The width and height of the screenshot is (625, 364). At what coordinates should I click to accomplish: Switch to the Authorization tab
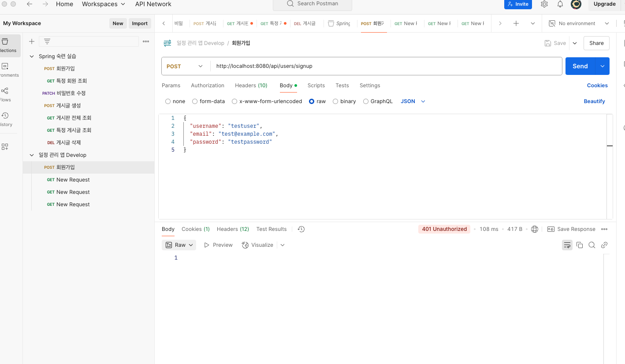pos(208,85)
